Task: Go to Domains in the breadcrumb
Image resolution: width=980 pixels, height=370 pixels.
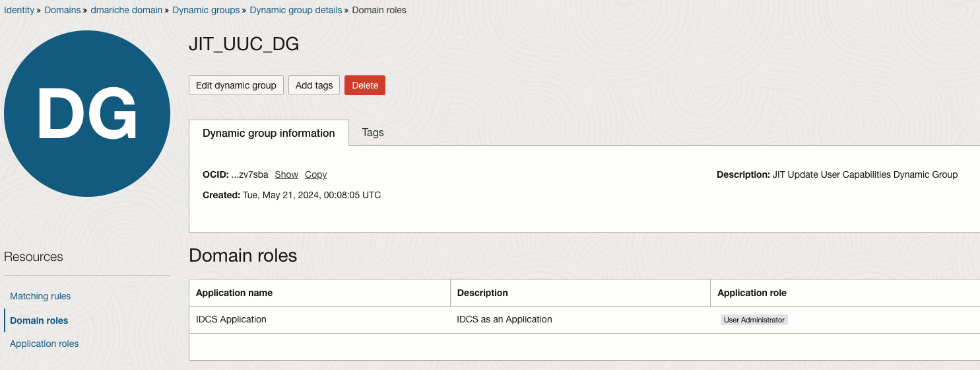Action: [x=62, y=11]
